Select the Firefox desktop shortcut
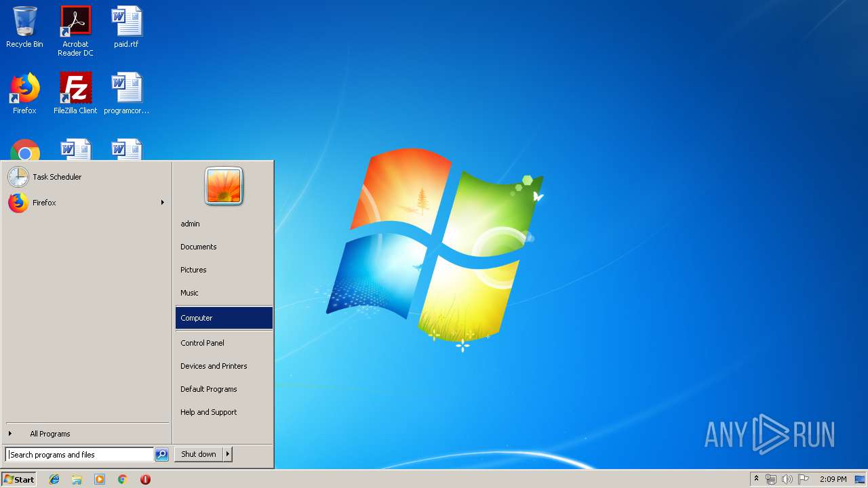868x488 pixels. pos(24,94)
